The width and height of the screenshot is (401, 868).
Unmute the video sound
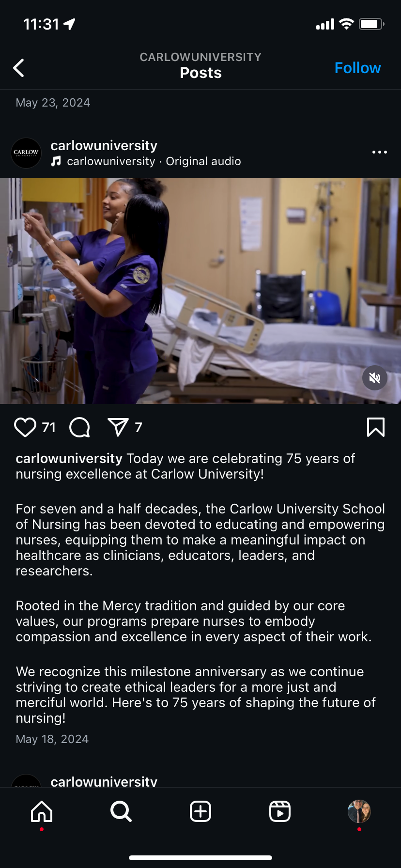tap(374, 378)
